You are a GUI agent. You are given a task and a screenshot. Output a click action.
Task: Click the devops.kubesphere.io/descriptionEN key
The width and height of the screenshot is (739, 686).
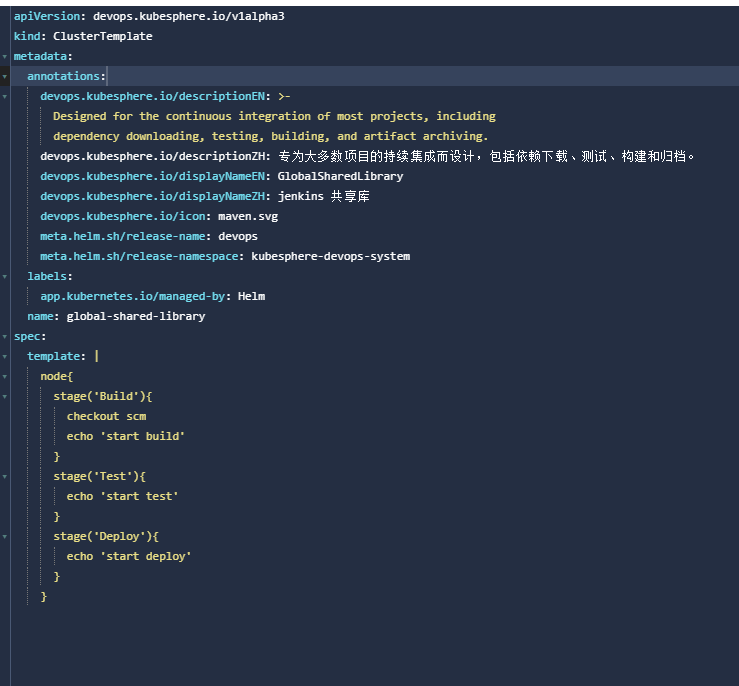[x=153, y=96]
